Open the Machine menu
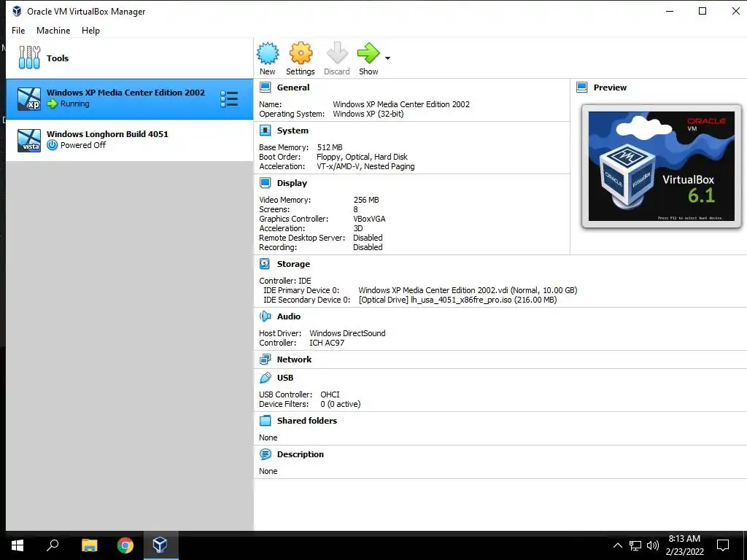Viewport: 747px width, 560px height. 53,31
